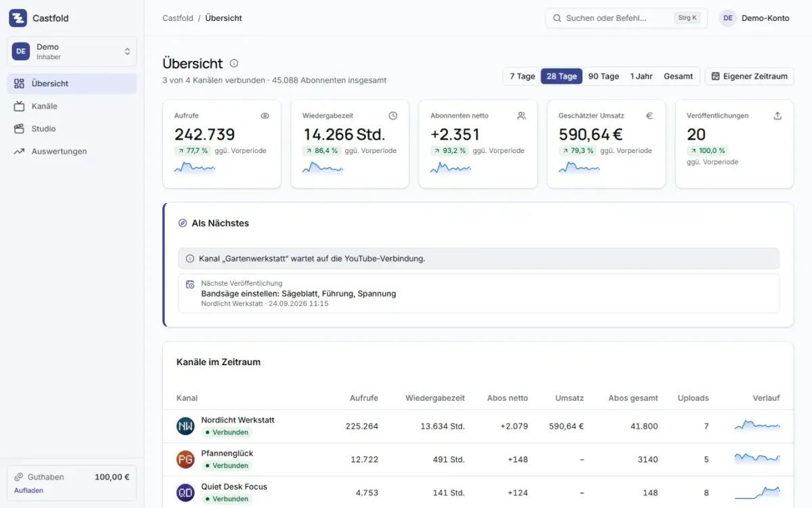Open the Eigener Zeitraum date picker
The height and width of the screenshot is (508, 812).
click(749, 77)
